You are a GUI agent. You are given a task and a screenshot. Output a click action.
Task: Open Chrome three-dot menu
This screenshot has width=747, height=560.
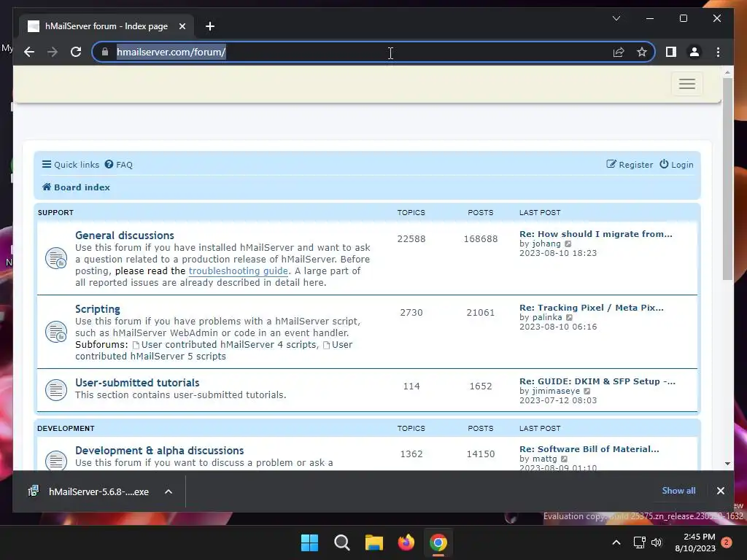pos(718,52)
